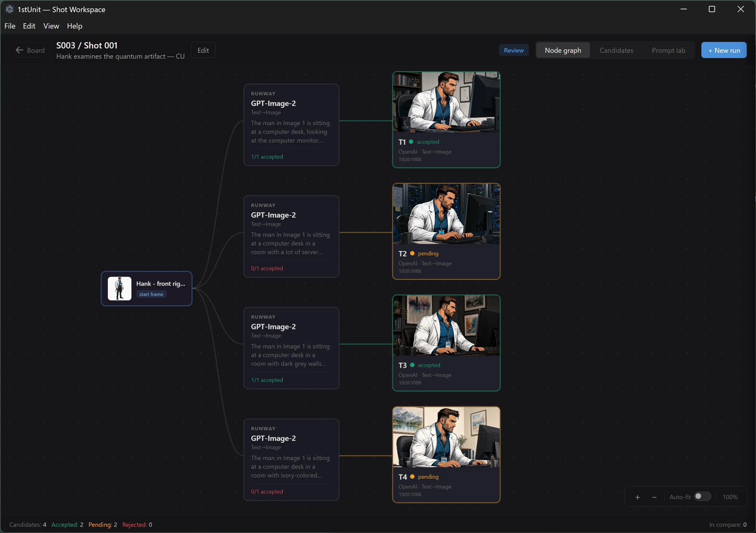This screenshot has width=756, height=533.
Task: Zoom out with the minus icon
Action: (x=654, y=497)
